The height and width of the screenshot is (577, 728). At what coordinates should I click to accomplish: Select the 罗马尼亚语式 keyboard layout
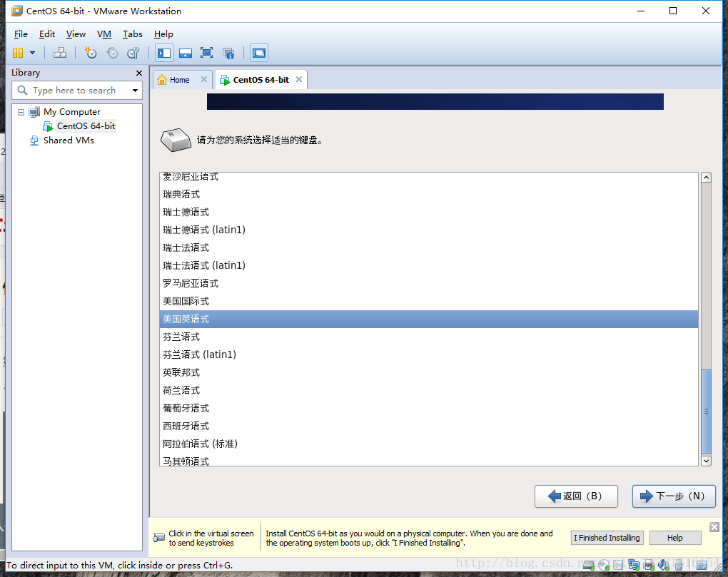(x=428, y=283)
